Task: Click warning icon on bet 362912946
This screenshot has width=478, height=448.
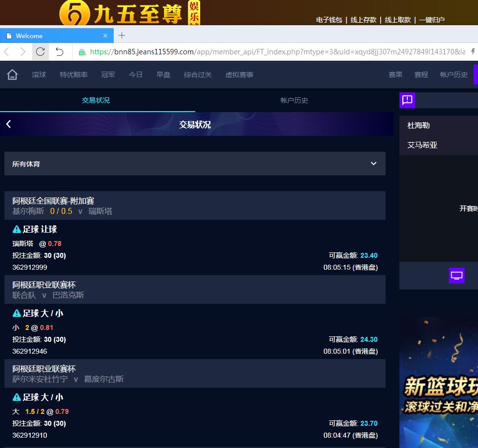Action: coord(16,313)
